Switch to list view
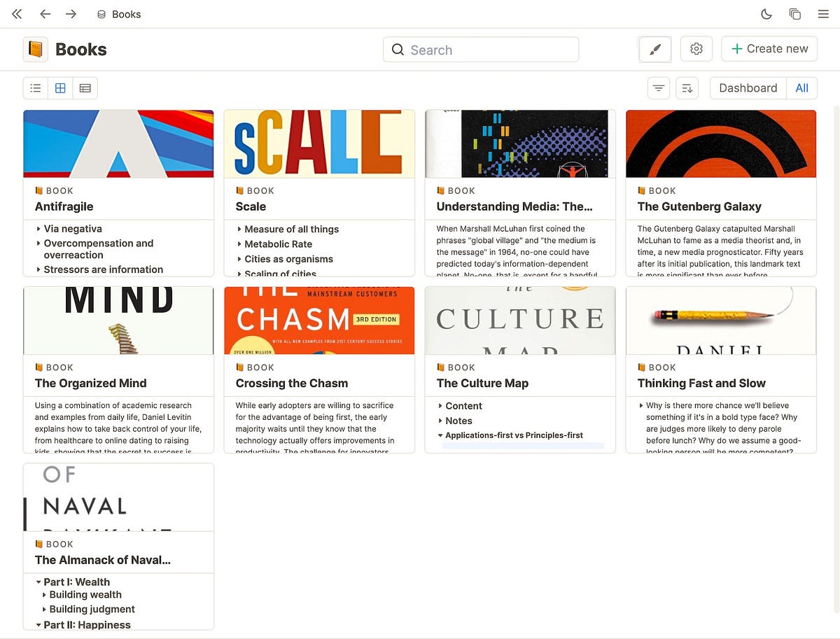Screen dimensions: 840x639 click(36, 88)
